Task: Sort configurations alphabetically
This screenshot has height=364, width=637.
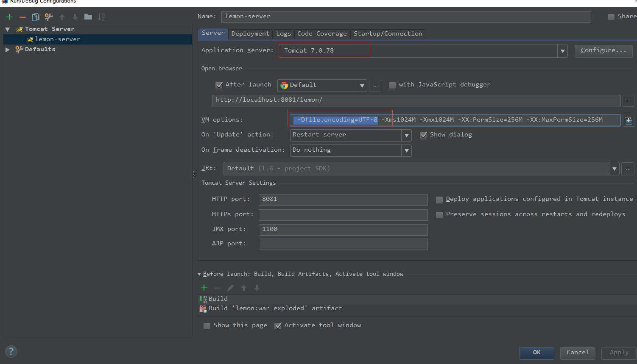Action: click(x=101, y=17)
